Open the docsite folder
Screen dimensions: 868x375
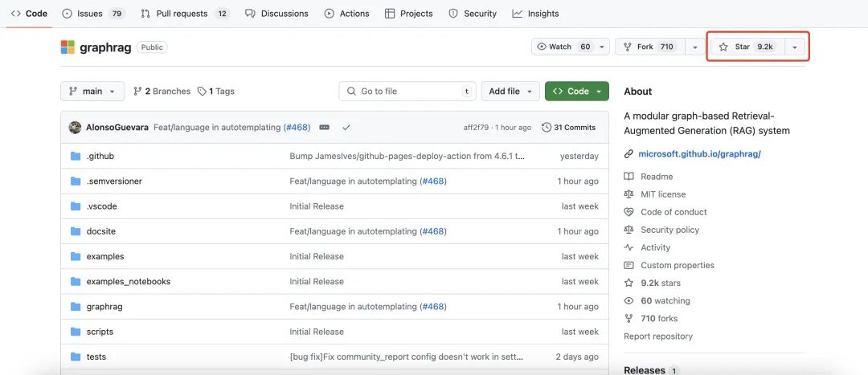pos(100,231)
